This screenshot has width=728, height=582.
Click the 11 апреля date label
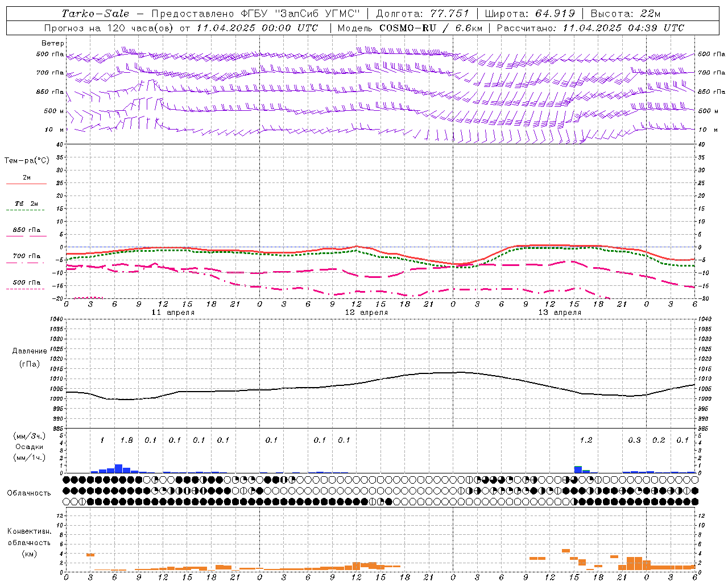coord(173,313)
